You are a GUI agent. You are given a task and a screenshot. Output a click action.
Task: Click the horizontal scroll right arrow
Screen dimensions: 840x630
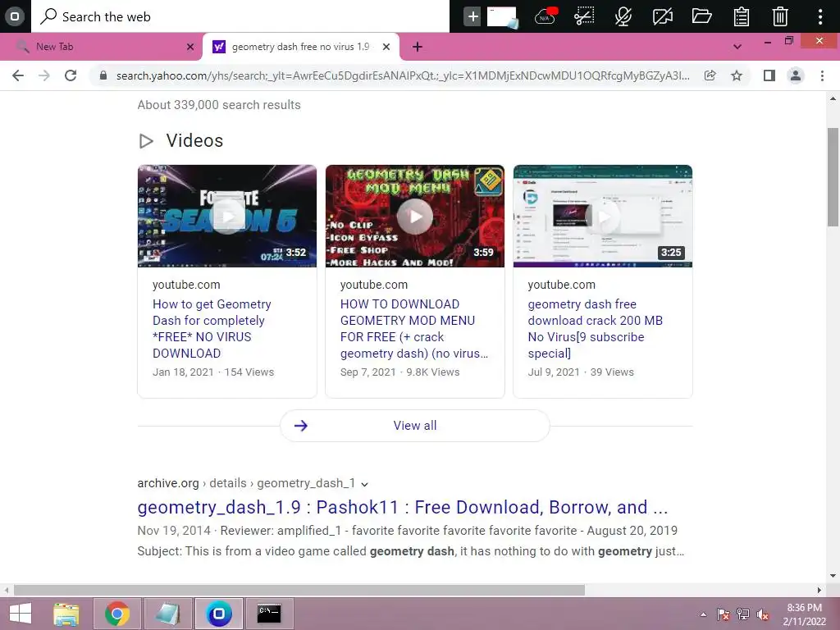[x=819, y=590]
